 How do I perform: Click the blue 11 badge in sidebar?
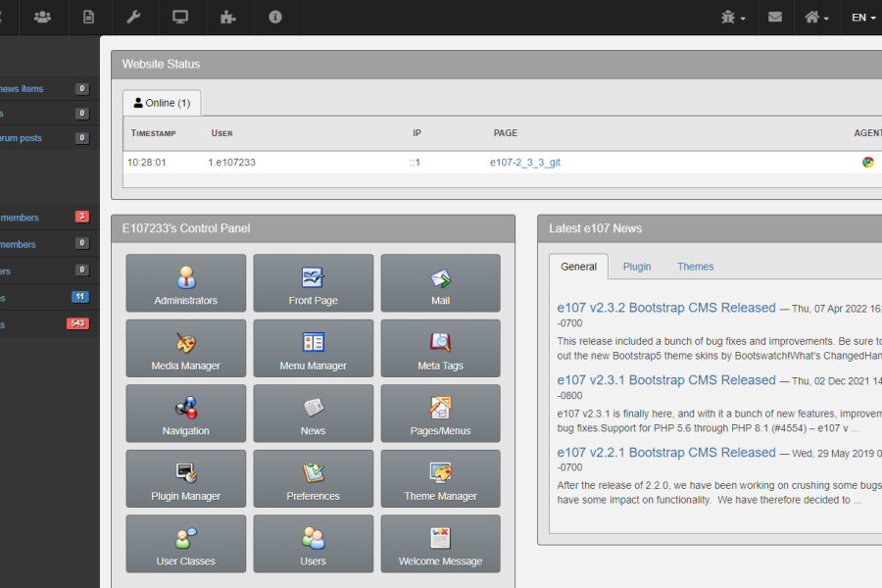click(x=80, y=297)
